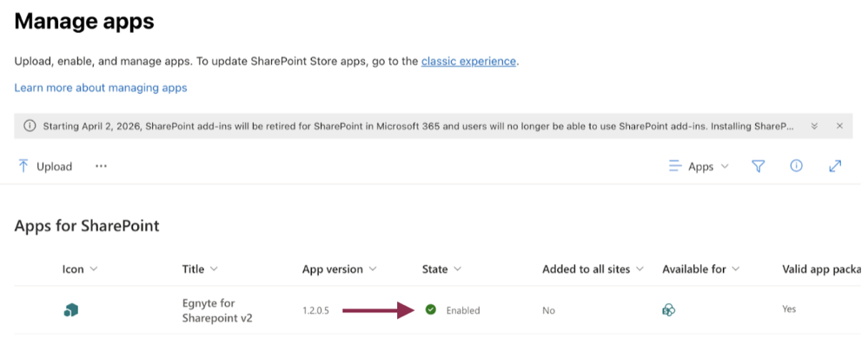Click the Yes value under Valid app package
Screen dimensions: 868x338
(x=790, y=308)
